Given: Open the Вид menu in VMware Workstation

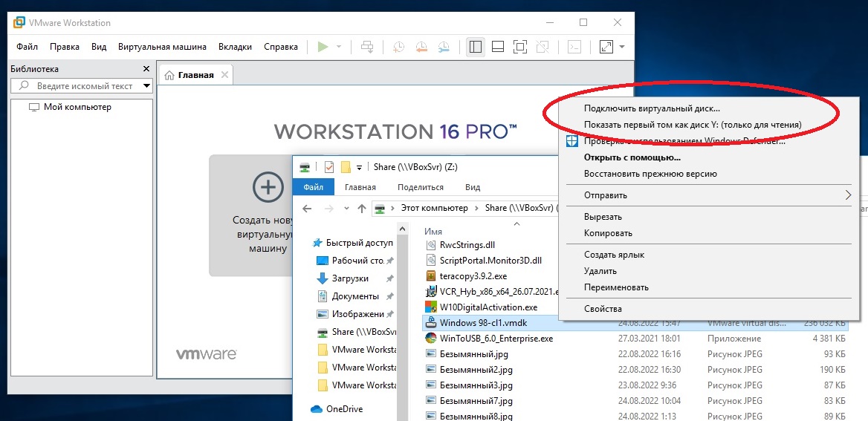Looking at the screenshot, I should click(99, 47).
